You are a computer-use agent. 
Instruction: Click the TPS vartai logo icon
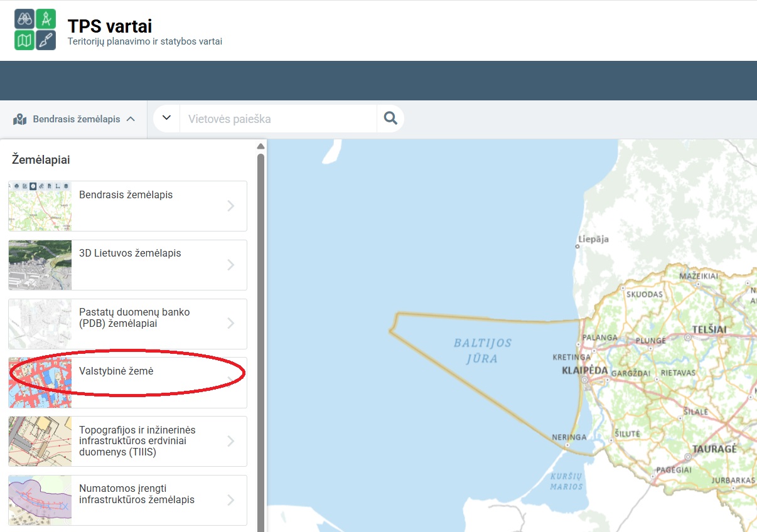point(35,29)
